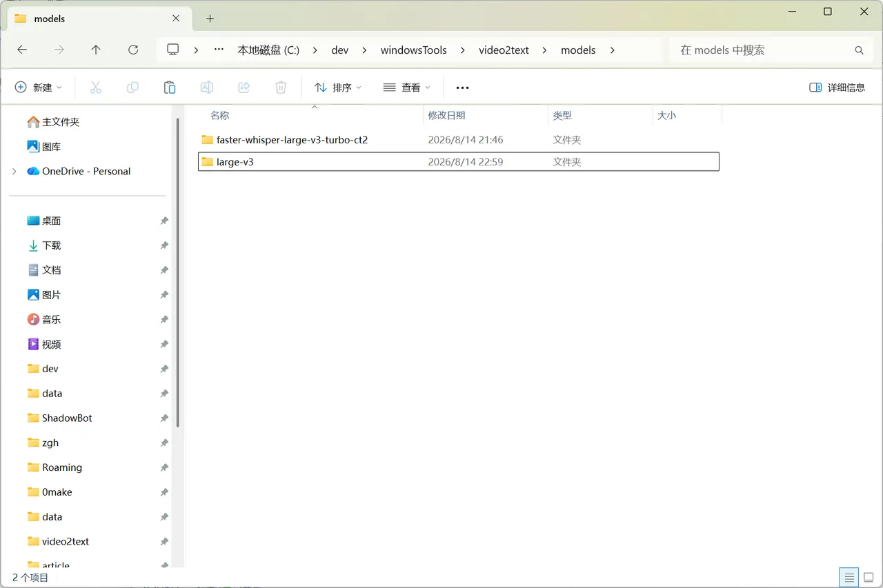
Task: Open Roaming folder in quick access
Action: click(x=54, y=467)
